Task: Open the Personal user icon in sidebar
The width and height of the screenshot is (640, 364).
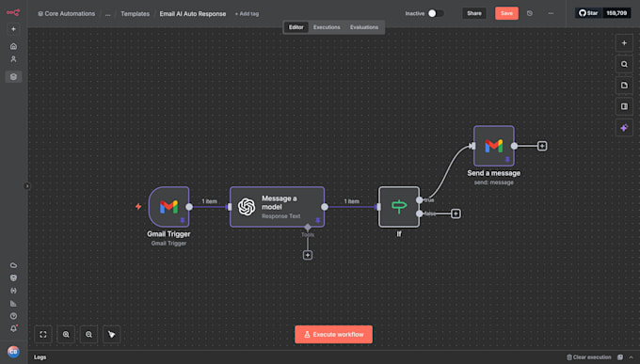Action: (x=13, y=59)
